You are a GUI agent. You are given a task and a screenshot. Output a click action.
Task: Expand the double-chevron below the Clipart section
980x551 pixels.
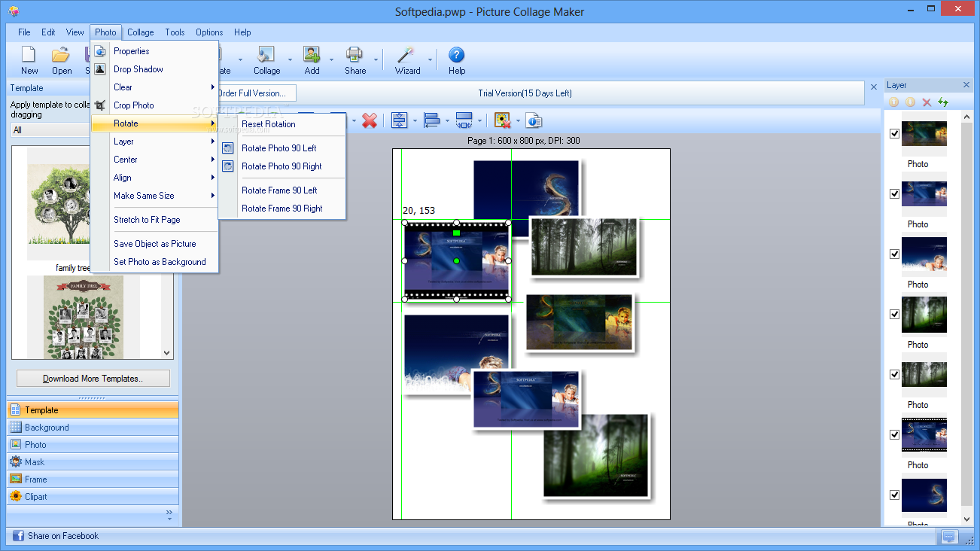tap(169, 515)
